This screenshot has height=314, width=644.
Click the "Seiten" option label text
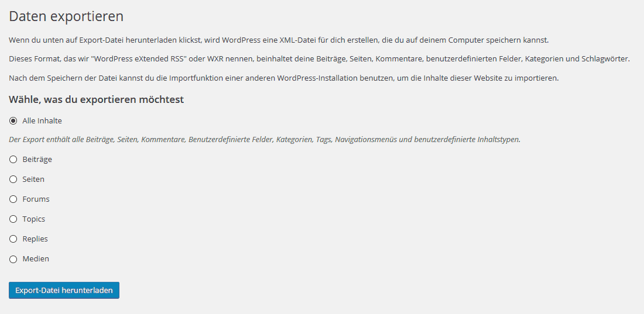[x=33, y=180]
